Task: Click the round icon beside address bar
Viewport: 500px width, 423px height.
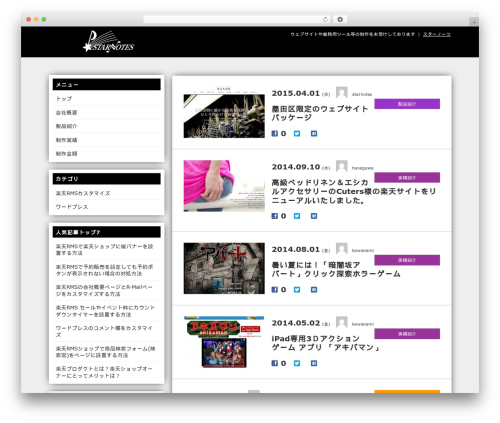Action: 340,19
